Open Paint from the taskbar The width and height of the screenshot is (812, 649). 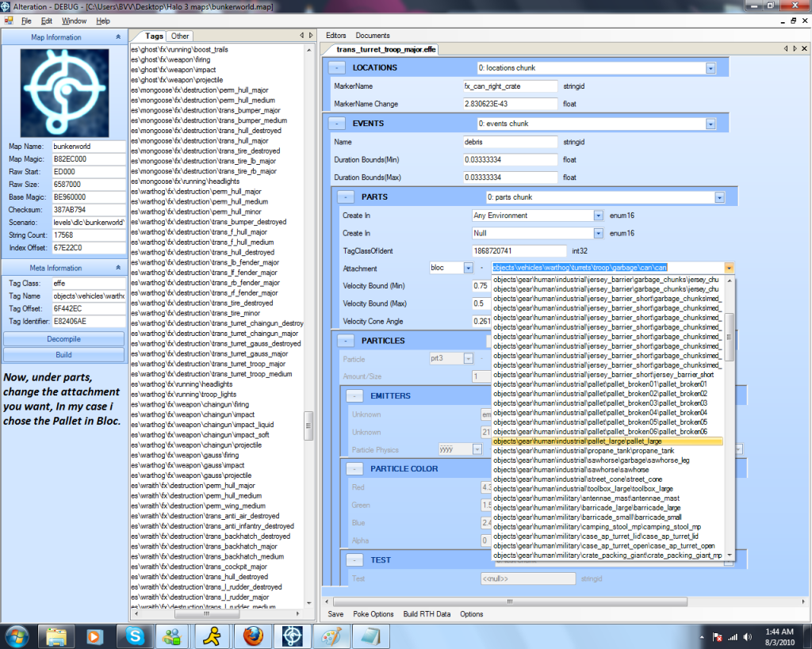pos(331,636)
